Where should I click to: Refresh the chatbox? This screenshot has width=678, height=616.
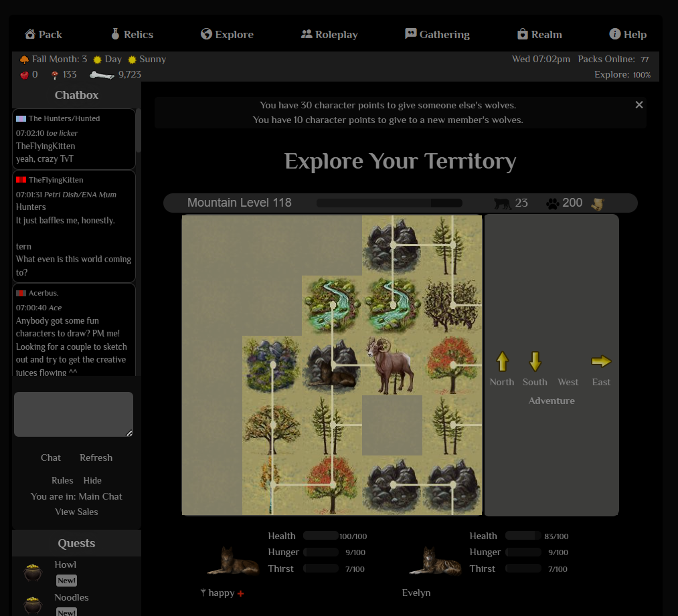pyautogui.click(x=96, y=458)
